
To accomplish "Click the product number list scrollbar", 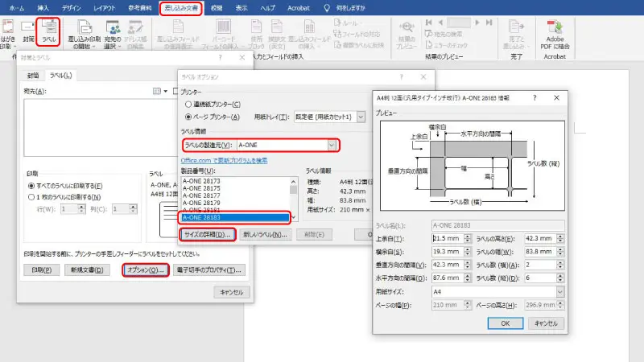I will [293, 199].
